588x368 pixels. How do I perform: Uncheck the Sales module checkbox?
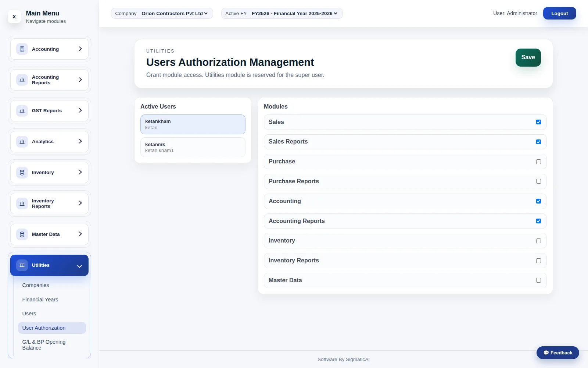coord(538,122)
